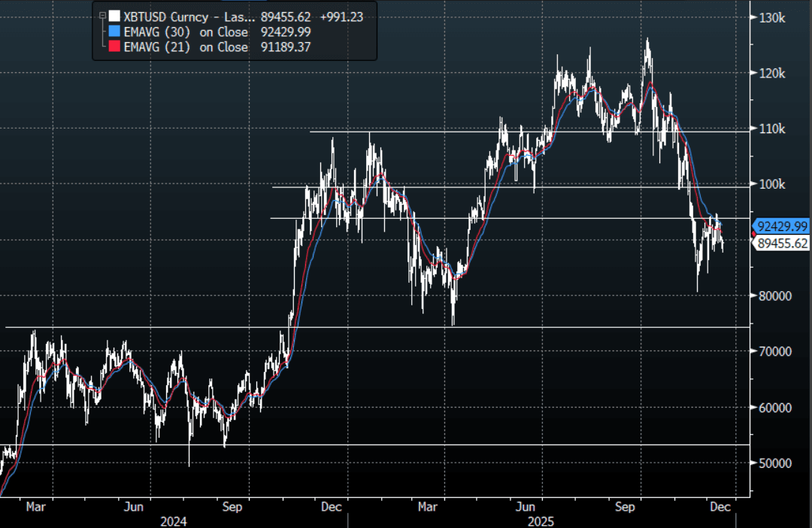Click the white XBTUSD series color swatch
812x528 pixels.
(x=114, y=16)
